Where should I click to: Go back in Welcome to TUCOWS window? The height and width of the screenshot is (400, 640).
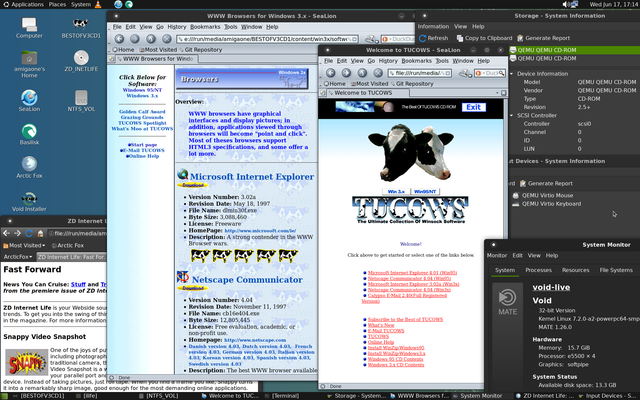331,73
